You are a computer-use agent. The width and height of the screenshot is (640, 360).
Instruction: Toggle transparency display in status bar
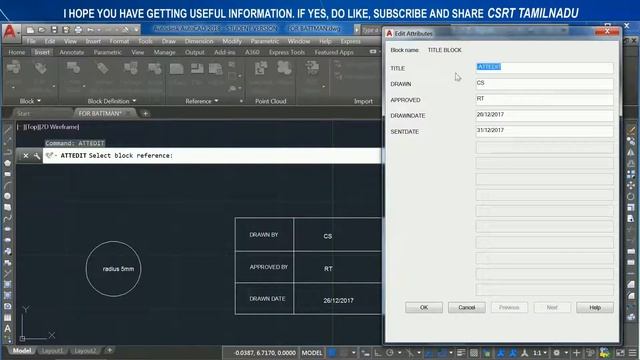(473, 353)
